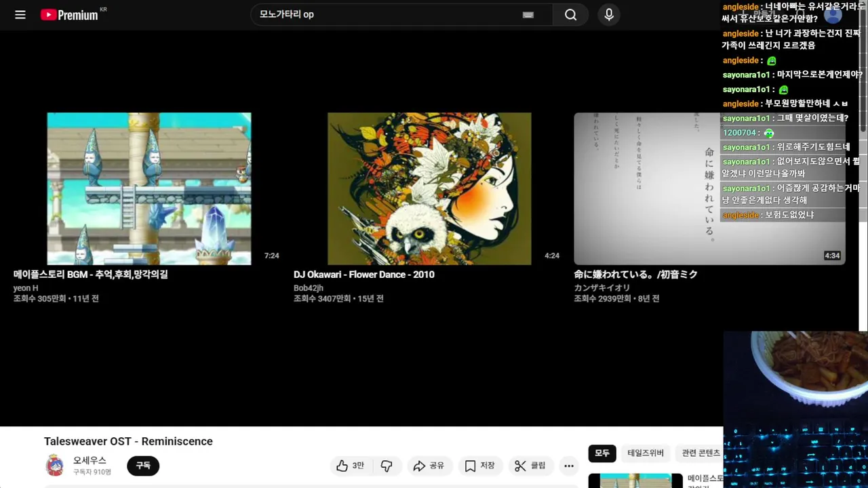The image size is (868, 488).
Task: Select the 테일즈위버 filter chip
Action: [x=646, y=453]
